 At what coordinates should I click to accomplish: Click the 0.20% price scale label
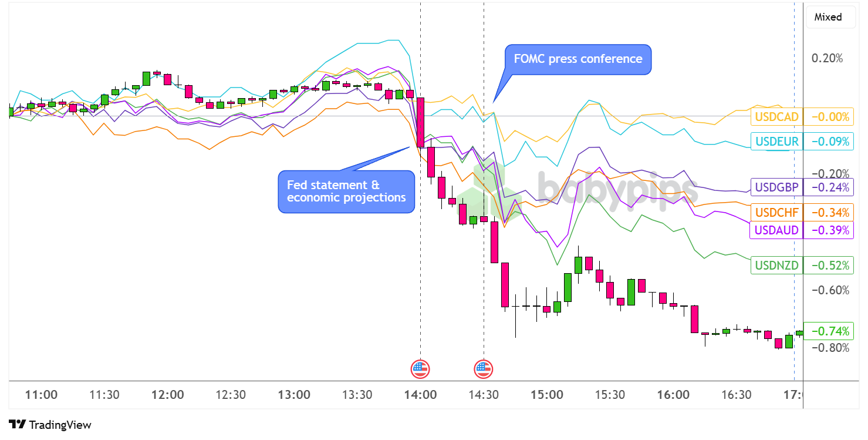826,59
